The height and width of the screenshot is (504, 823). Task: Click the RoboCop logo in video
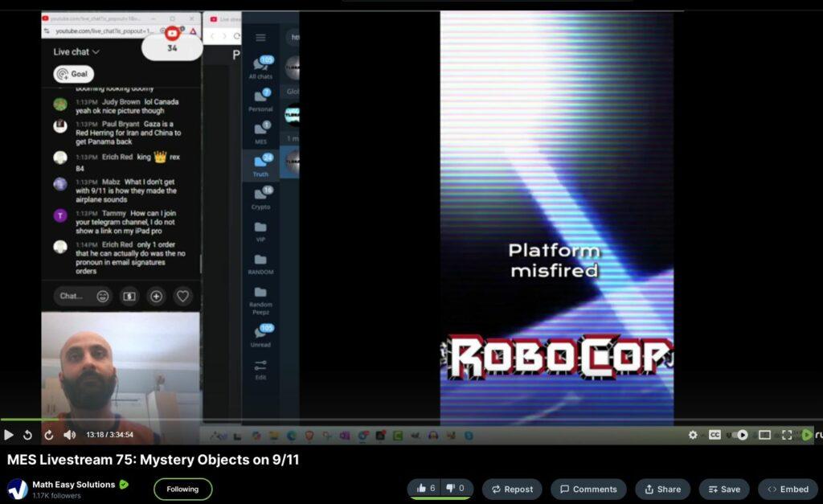[x=559, y=358]
